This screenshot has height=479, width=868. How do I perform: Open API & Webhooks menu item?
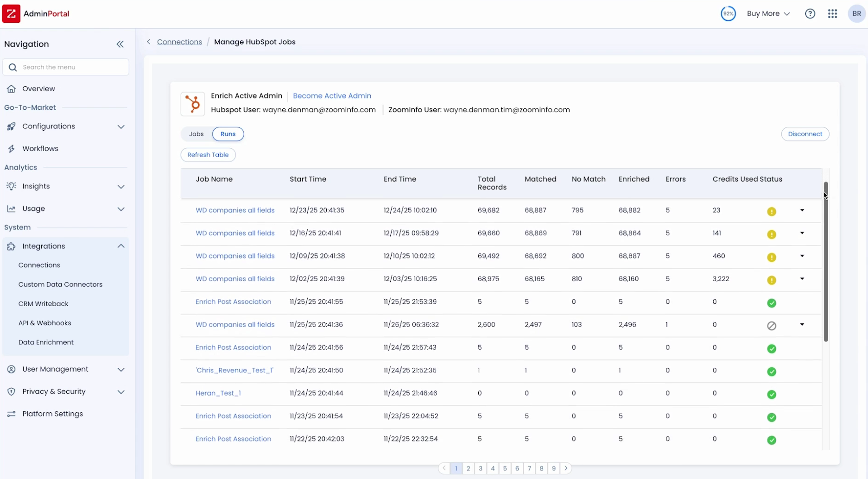pos(45,323)
